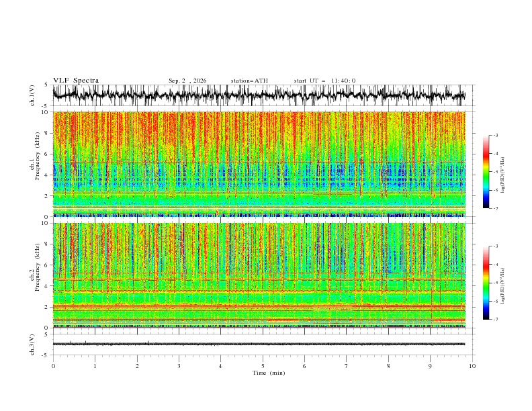Click the ch.2 spectrogram red band near 2 kHz
The height and width of the screenshot is (411, 532).
(259, 306)
